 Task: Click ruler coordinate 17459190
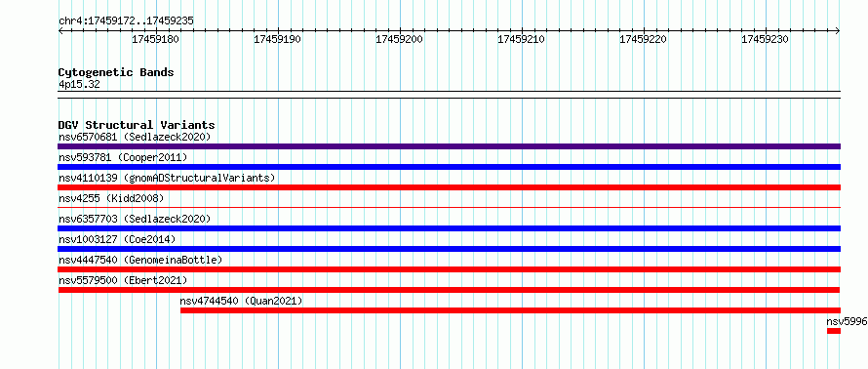coord(277,40)
